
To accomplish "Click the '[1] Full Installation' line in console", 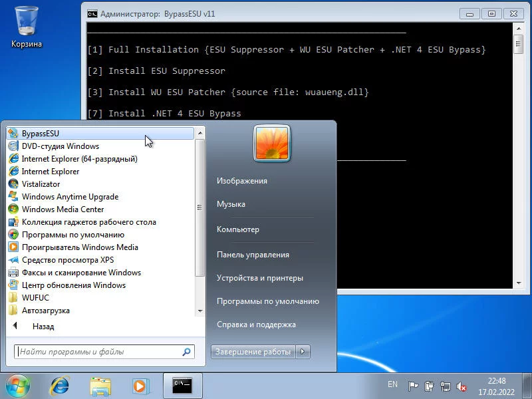I will pyautogui.click(x=287, y=49).
